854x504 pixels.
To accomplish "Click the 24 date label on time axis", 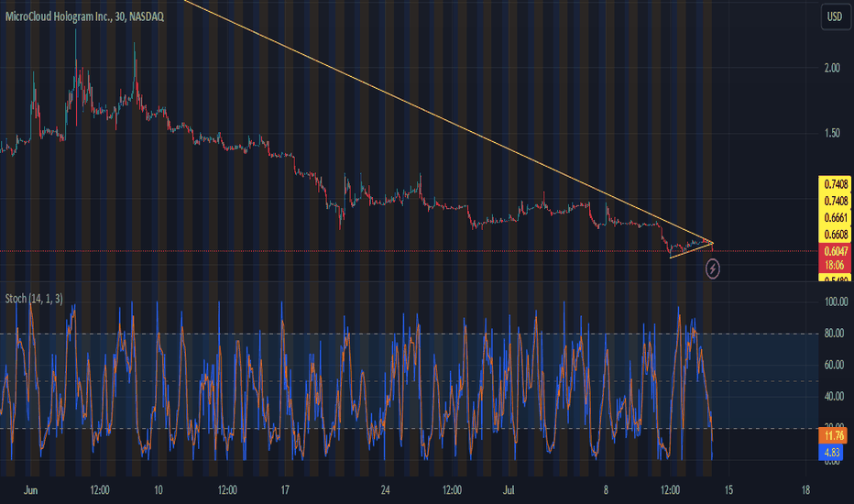I will point(386,490).
